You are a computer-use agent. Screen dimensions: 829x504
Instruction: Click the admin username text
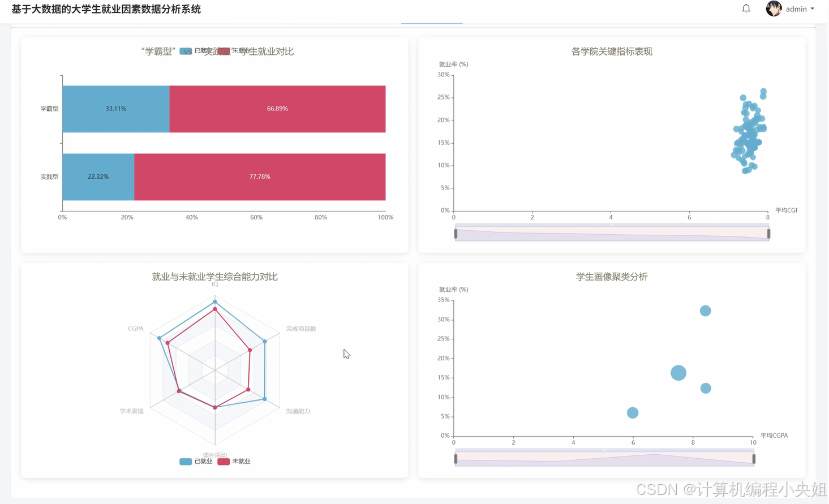coord(796,9)
